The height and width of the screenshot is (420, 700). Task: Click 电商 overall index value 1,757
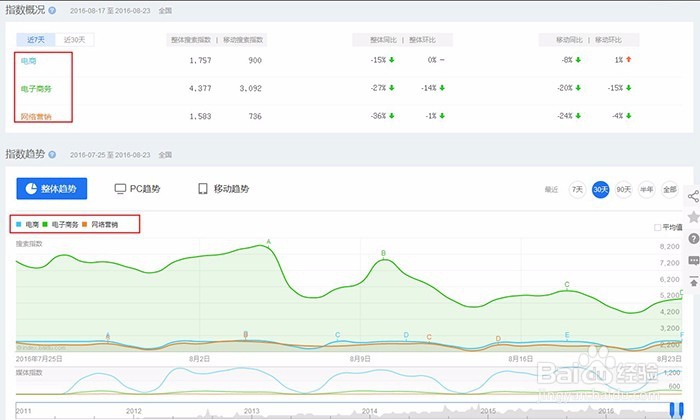[x=200, y=60]
